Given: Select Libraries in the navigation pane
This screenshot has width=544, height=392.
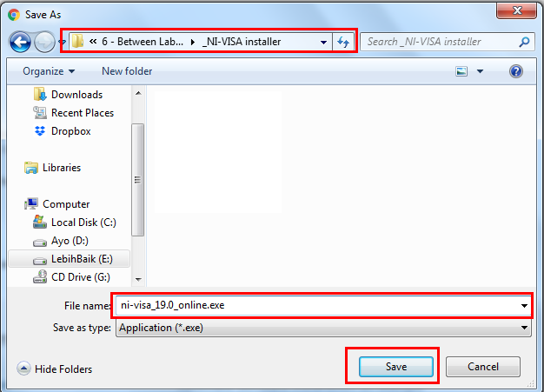Looking at the screenshot, I should click(x=62, y=168).
